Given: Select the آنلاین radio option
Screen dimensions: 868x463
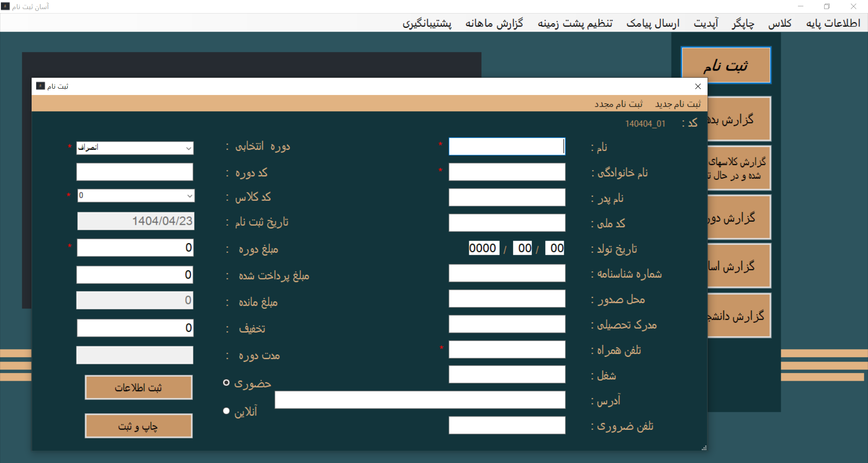Looking at the screenshot, I should coord(226,411).
